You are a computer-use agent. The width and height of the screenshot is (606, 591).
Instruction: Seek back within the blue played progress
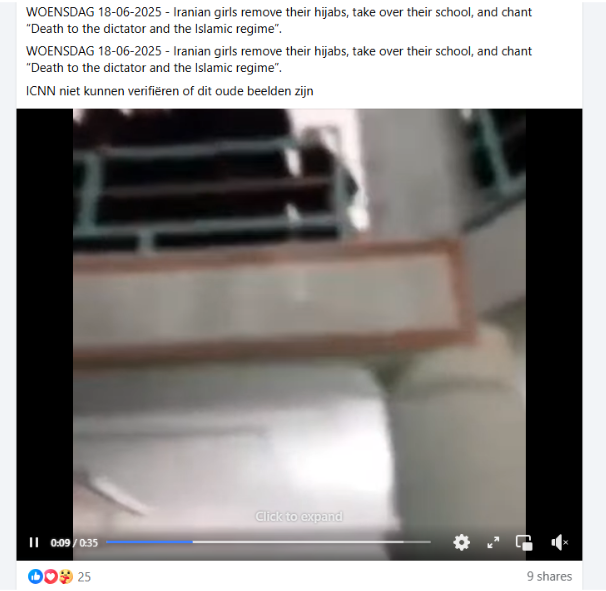pyautogui.click(x=150, y=542)
